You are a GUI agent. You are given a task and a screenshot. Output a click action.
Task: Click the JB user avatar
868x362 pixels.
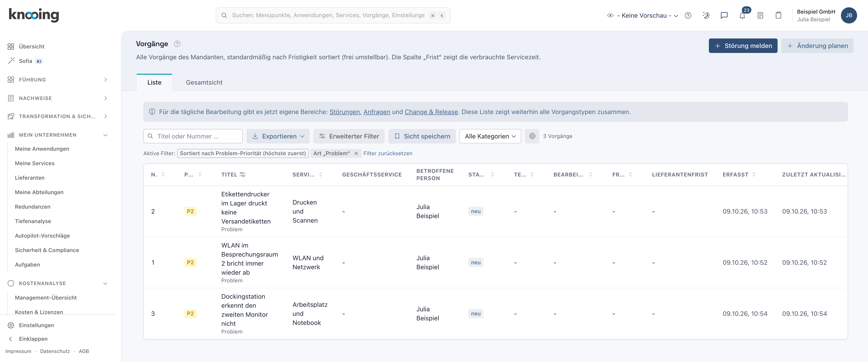point(849,16)
